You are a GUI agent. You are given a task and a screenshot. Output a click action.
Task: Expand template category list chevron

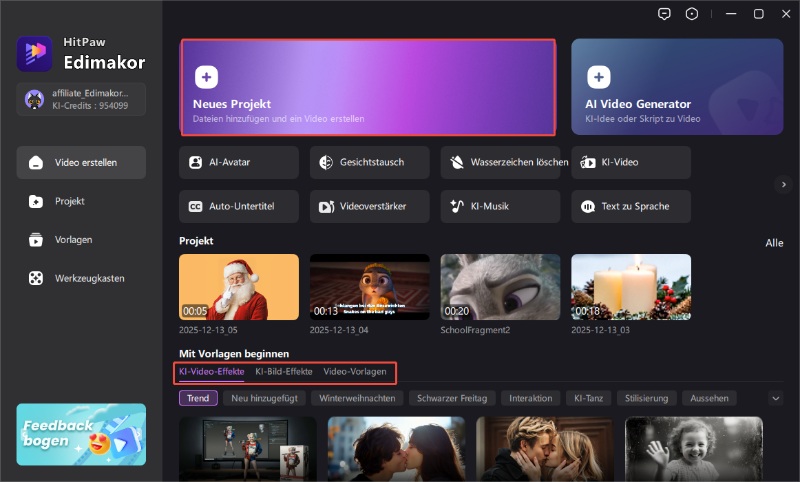click(x=776, y=398)
